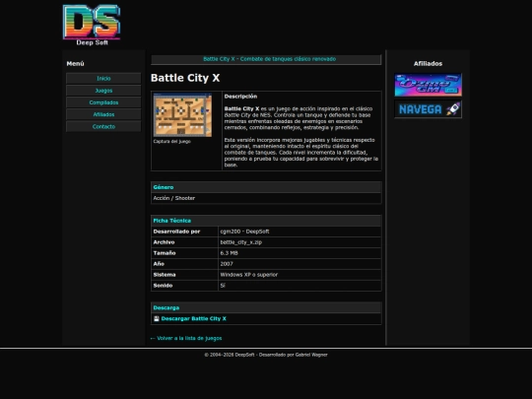This screenshot has height=399, width=532.
Task: Select the Desarrollado por row label
Action: pyautogui.click(x=176, y=232)
